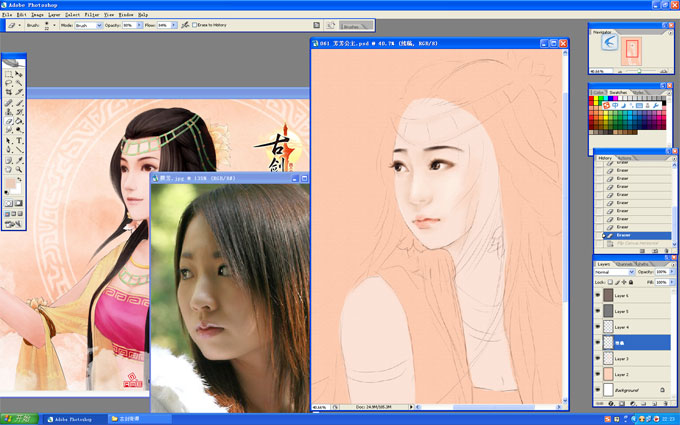Switch to the Channels tab
680x425 pixels.
tap(624, 264)
